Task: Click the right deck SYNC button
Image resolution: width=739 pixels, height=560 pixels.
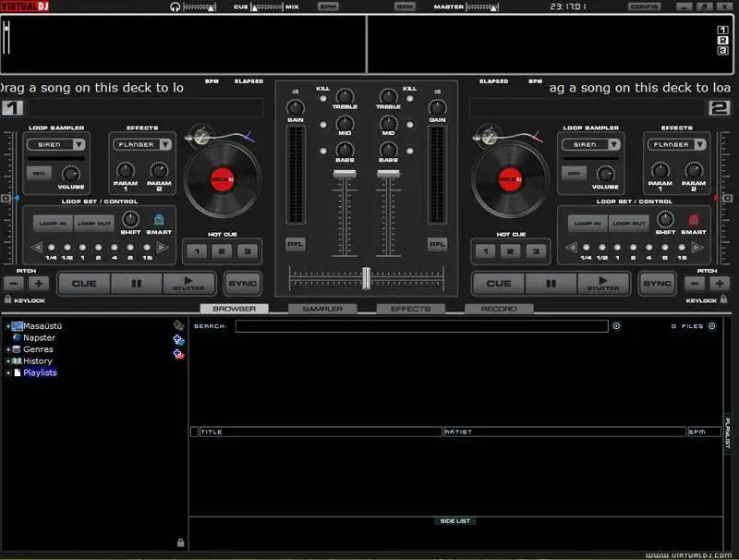Action: (657, 284)
